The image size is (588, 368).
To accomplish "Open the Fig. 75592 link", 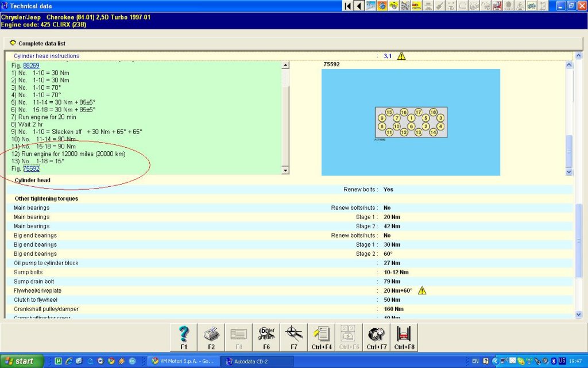I will coord(31,168).
